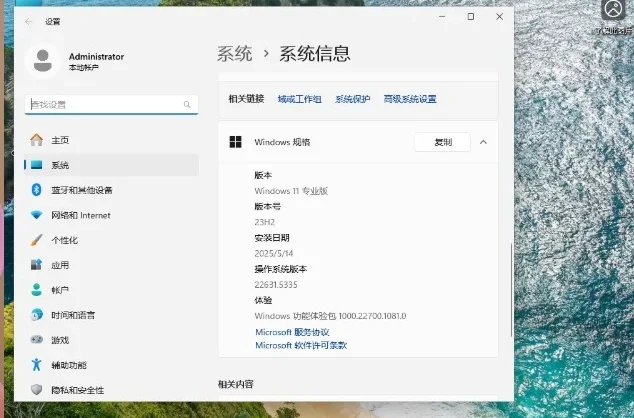Minimize the Settings window

coord(442,17)
